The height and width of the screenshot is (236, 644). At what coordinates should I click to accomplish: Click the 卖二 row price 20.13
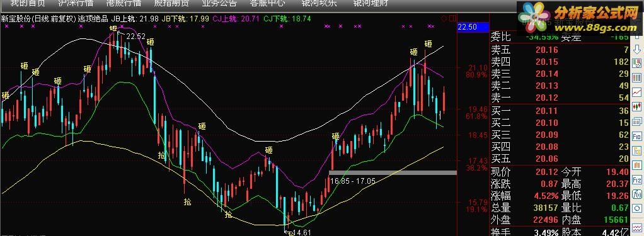(547, 86)
